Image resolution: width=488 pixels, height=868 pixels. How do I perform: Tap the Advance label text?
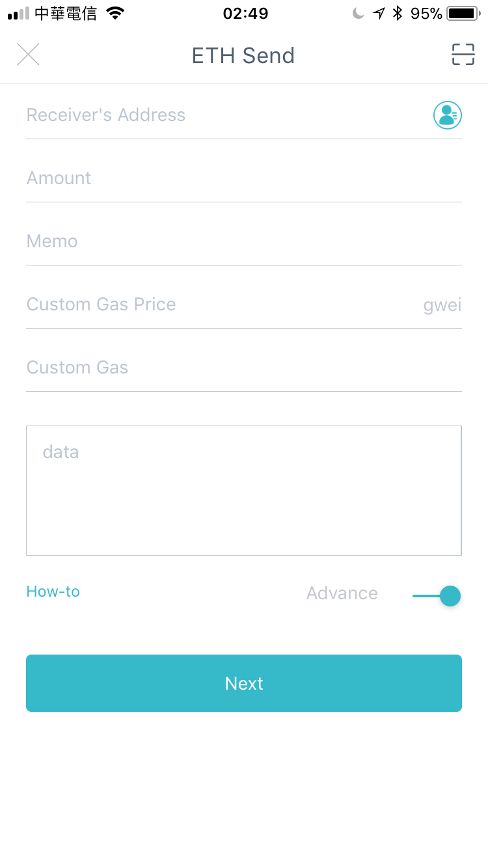pos(342,593)
